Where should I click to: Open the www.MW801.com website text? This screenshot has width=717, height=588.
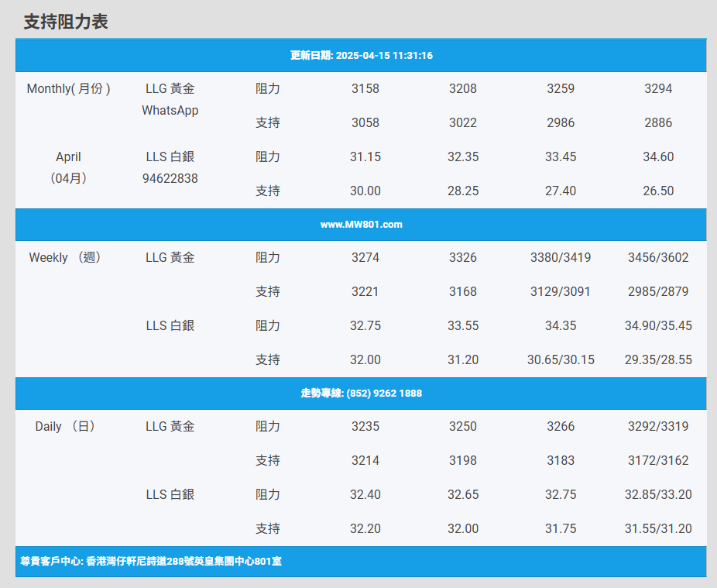click(362, 224)
